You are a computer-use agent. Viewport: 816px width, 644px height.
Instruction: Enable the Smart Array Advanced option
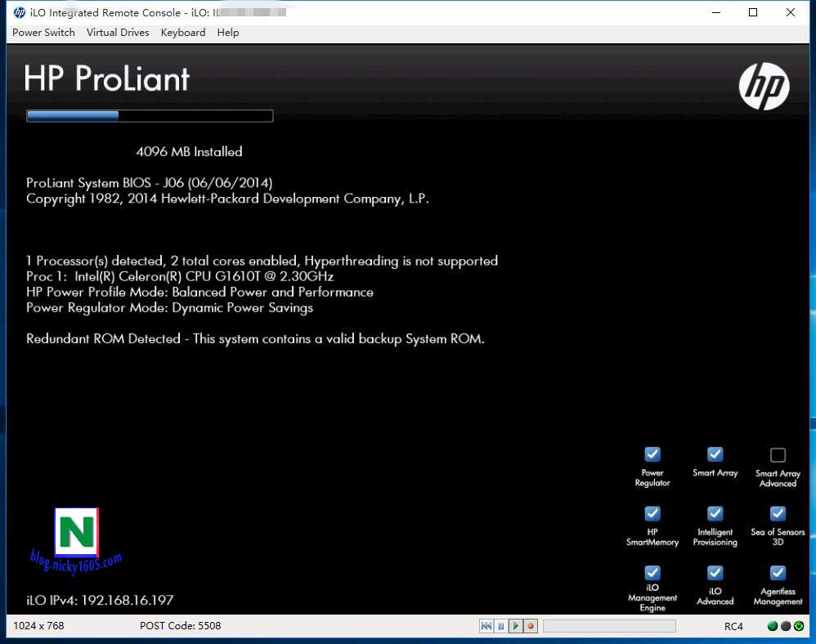[x=778, y=454]
